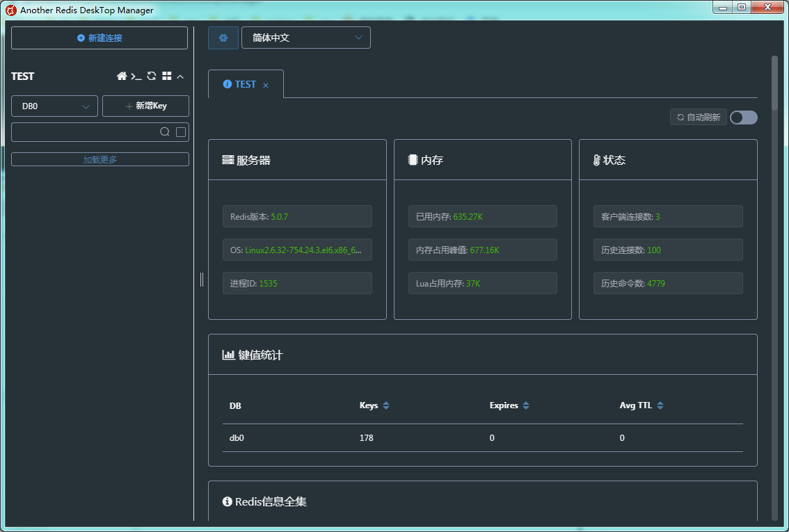Screen dimensions: 789x532
Task: Open the TEST connection grid menu icon
Action: pyautogui.click(x=166, y=76)
